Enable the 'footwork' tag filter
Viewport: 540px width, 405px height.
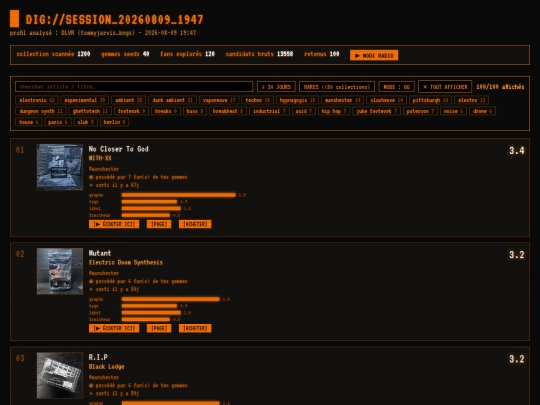pos(131,111)
